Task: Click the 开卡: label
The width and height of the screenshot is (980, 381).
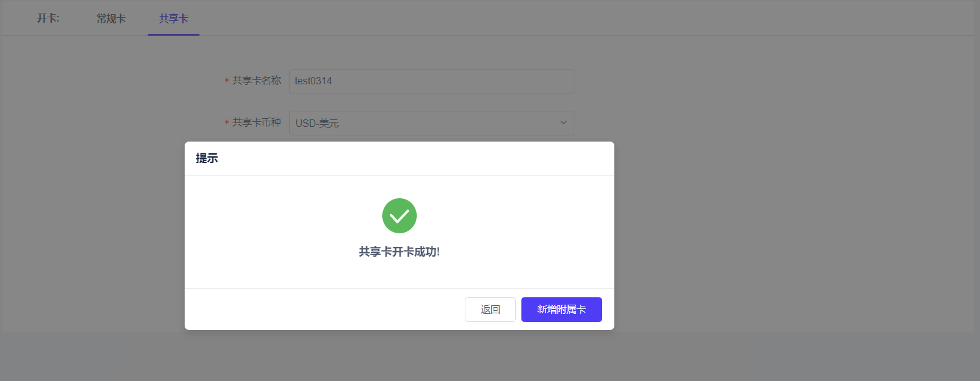Action: pyautogui.click(x=48, y=18)
